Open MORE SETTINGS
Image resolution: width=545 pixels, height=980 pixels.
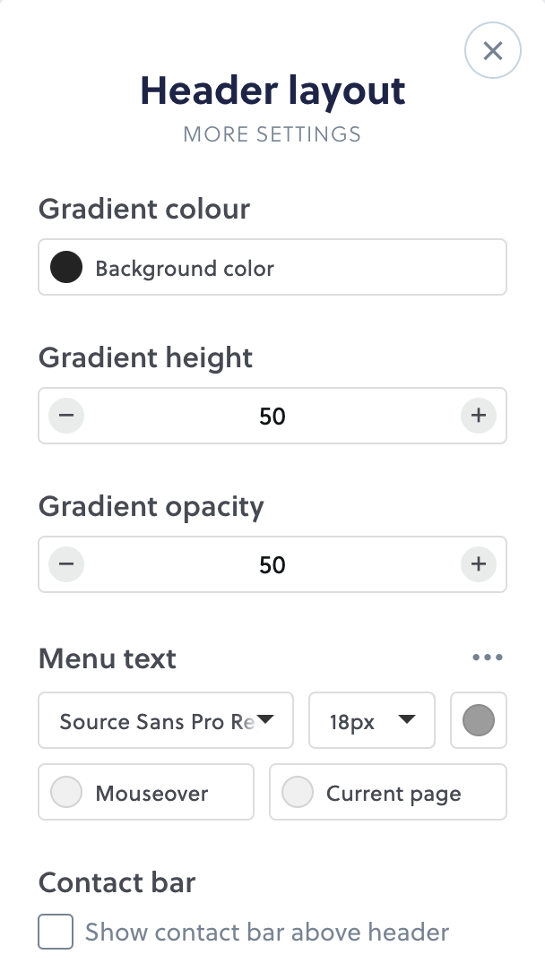272,134
